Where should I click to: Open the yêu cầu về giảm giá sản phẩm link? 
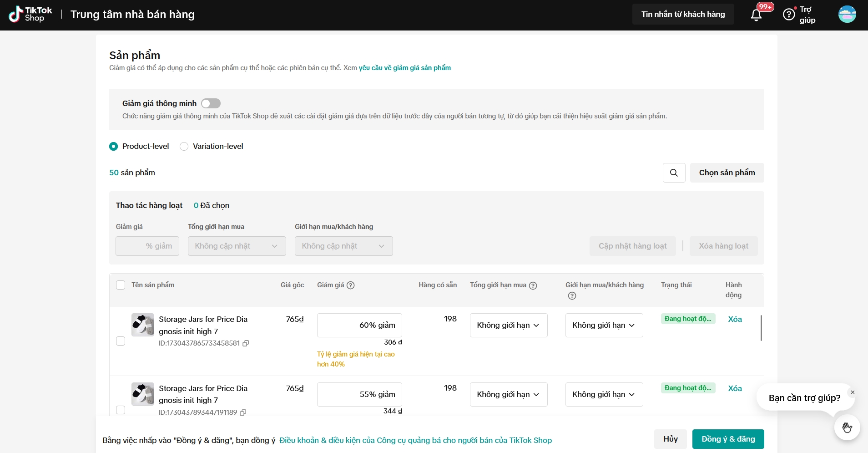point(404,68)
